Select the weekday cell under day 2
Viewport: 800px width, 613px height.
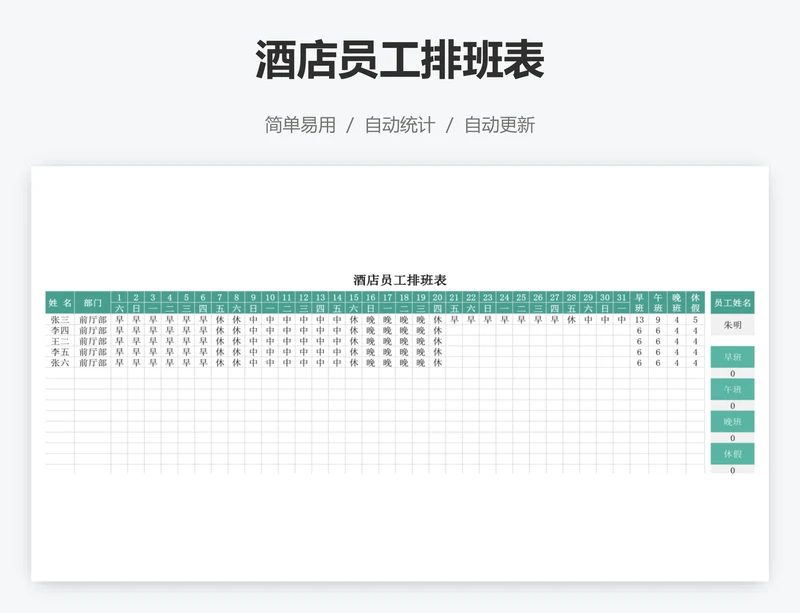[136, 308]
